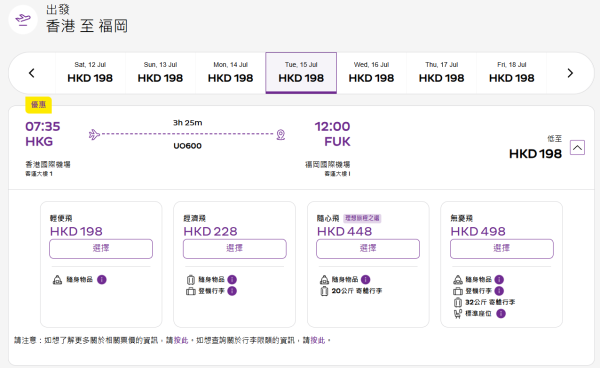Screen dimensions: 600x368
Task: Click the 3h 25m duration text
Action: pos(188,123)
